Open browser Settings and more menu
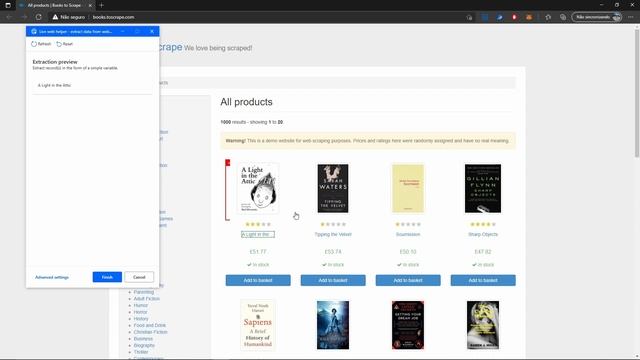Viewport: 640px width, 360px height. tap(631, 17)
